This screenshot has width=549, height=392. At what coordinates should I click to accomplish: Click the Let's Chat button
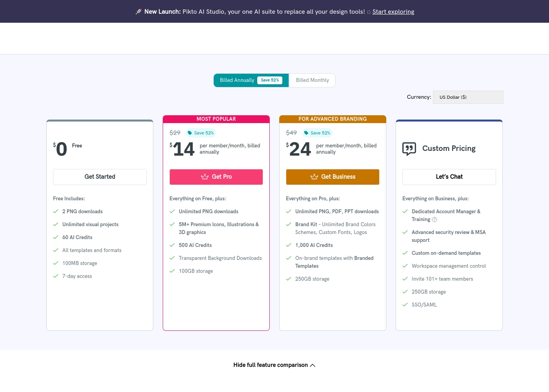tap(449, 177)
